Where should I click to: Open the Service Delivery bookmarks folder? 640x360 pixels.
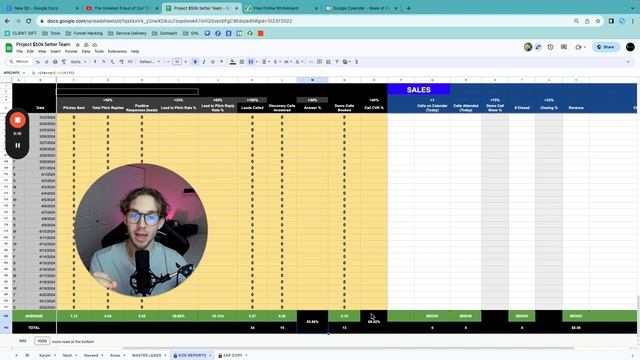pyautogui.click(x=127, y=33)
